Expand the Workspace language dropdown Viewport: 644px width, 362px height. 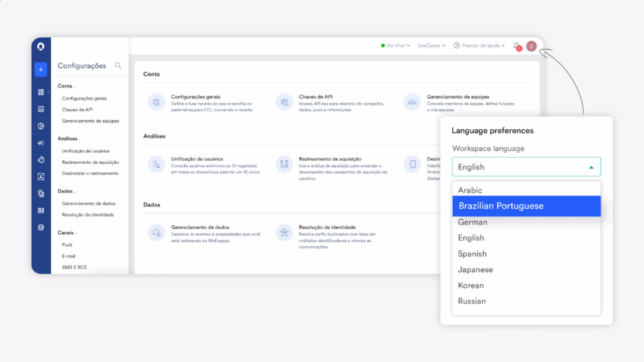526,166
